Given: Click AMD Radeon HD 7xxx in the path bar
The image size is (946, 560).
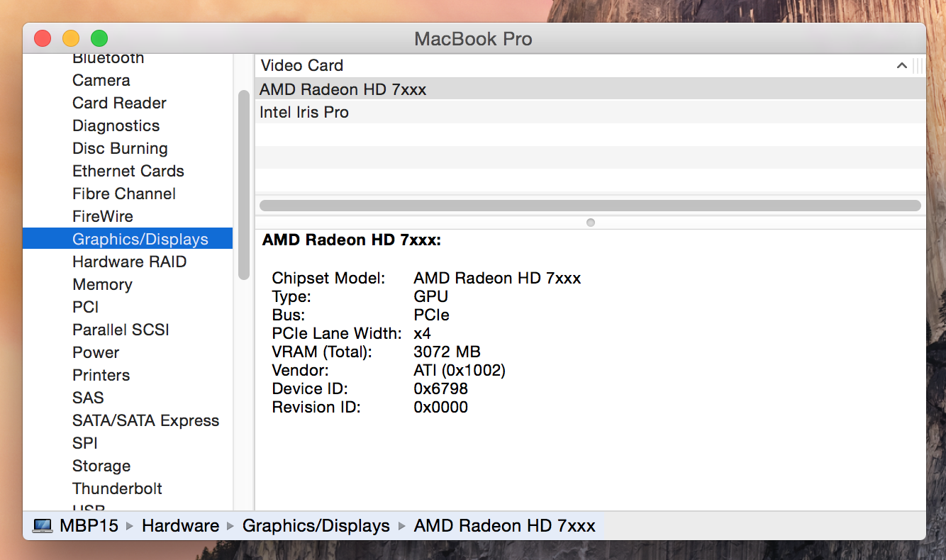Looking at the screenshot, I should (x=504, y=526).
